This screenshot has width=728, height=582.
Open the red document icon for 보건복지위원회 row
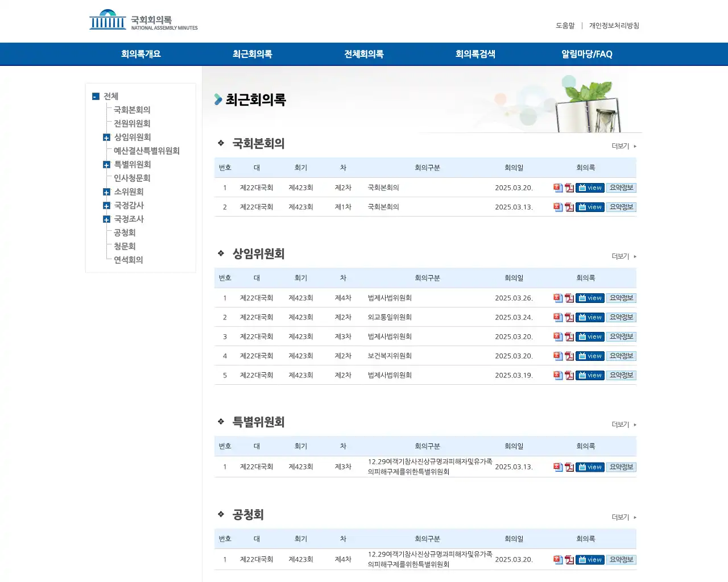[x=558, y=356]
